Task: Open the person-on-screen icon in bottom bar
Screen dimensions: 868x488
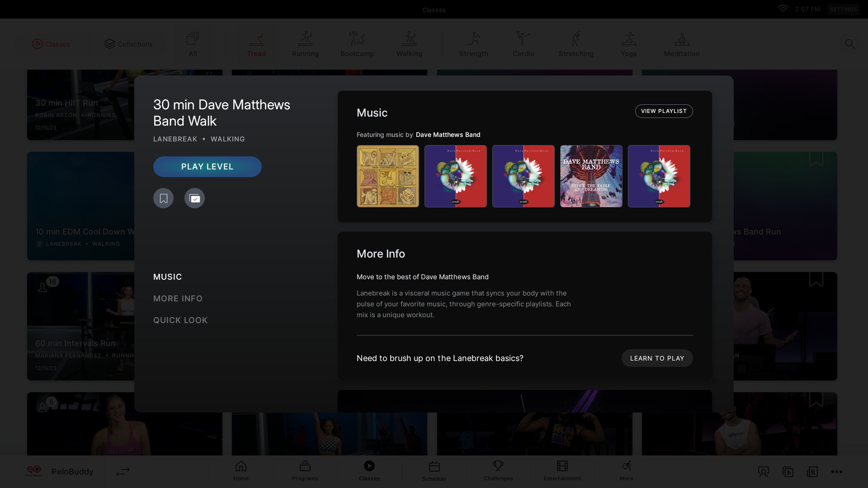Action: (764, 472)
